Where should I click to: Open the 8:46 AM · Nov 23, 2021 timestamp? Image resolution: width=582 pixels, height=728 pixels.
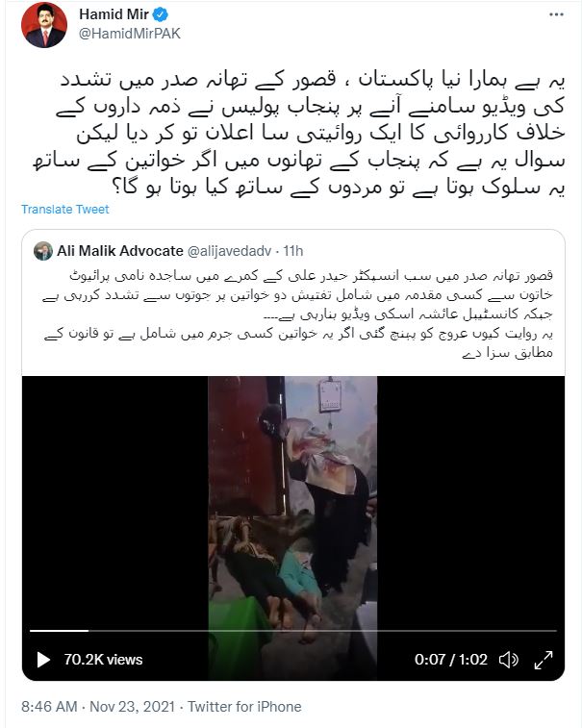pos(98,707)
